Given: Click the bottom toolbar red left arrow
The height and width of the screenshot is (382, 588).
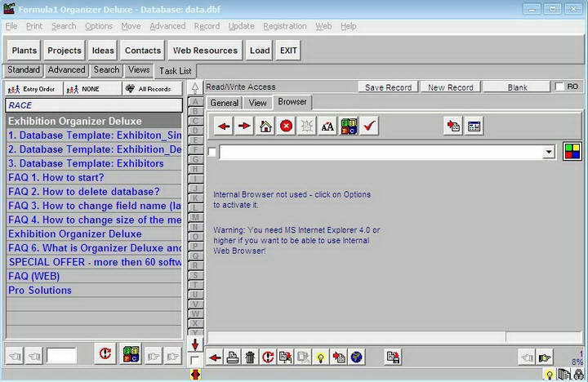Looking at the screenshot, I should [215, 358].
